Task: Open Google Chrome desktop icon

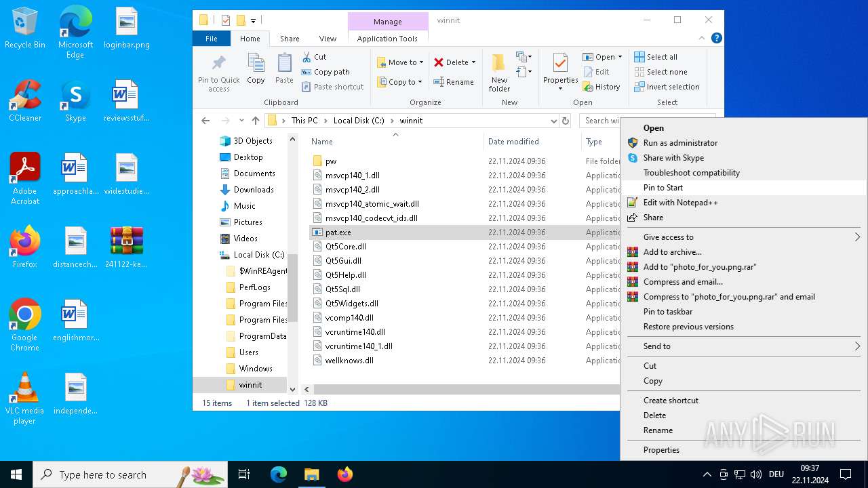Action: click(25, 325)
